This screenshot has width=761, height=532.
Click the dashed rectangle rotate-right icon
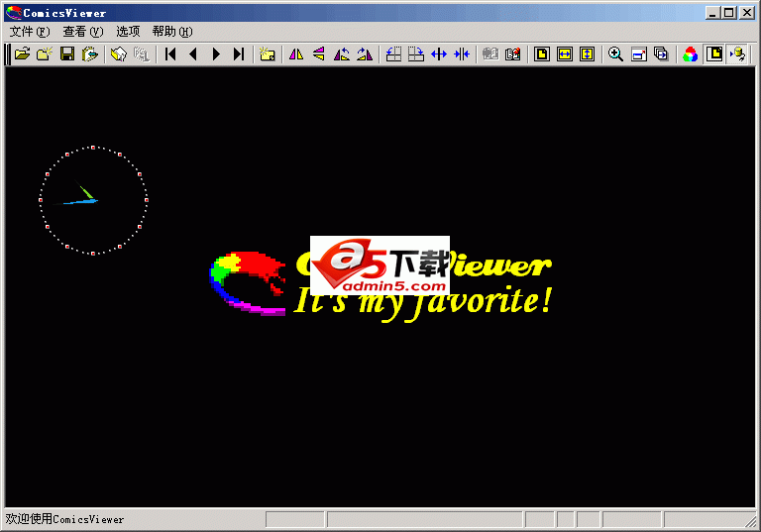coord(416,53)
